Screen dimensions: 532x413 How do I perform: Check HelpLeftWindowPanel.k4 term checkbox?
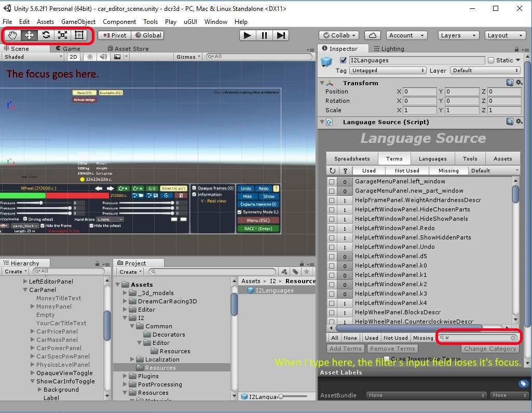(332, 303)
